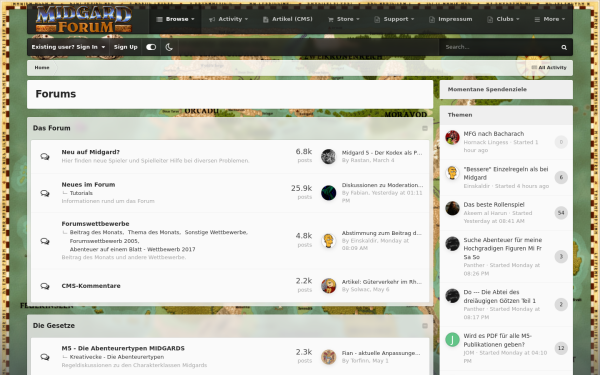Toggle the theme switch next to Sign Up
Viewport: 600px width, 375px height.
tap(151, 47)
